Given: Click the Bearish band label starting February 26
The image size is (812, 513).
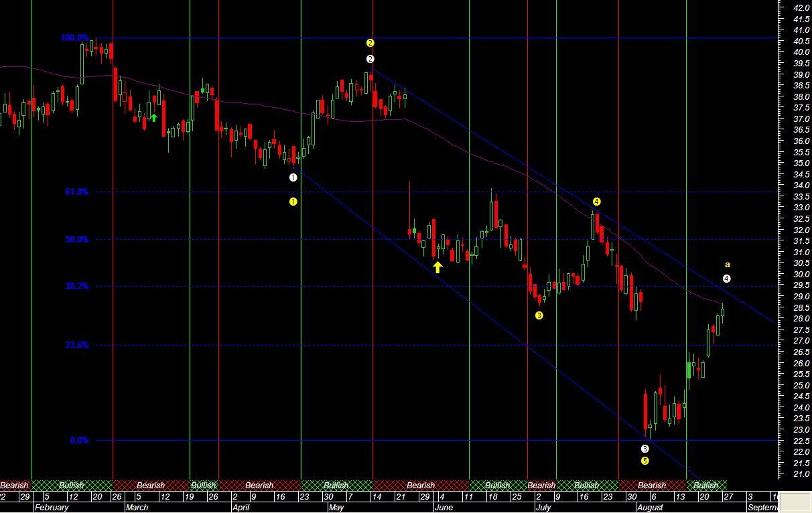Looking at the screenshot, I should point(150,486).
